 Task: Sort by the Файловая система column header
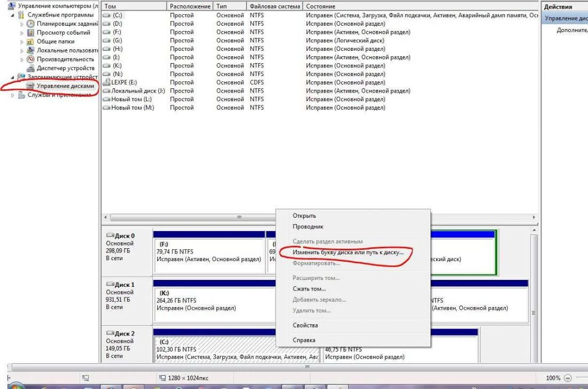(x=275, y=6)
